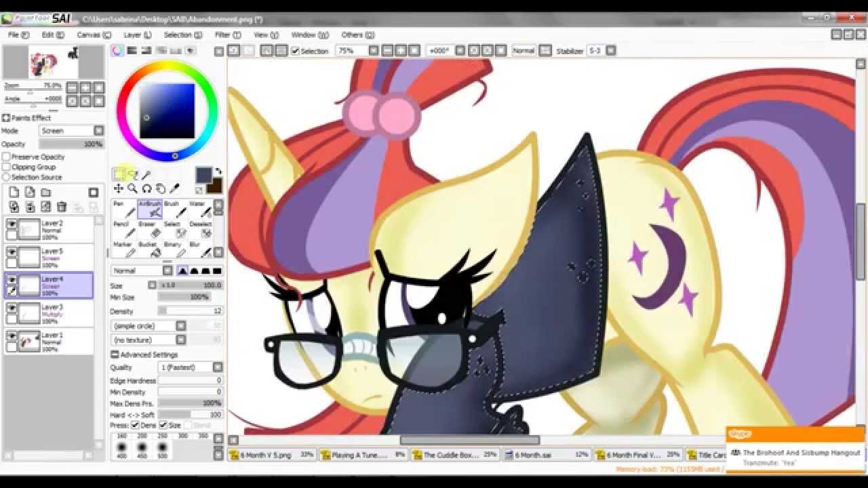868x488 pixels.
Task: Adjust the layer Opacity slider
Action: click(x=71, y=144)
